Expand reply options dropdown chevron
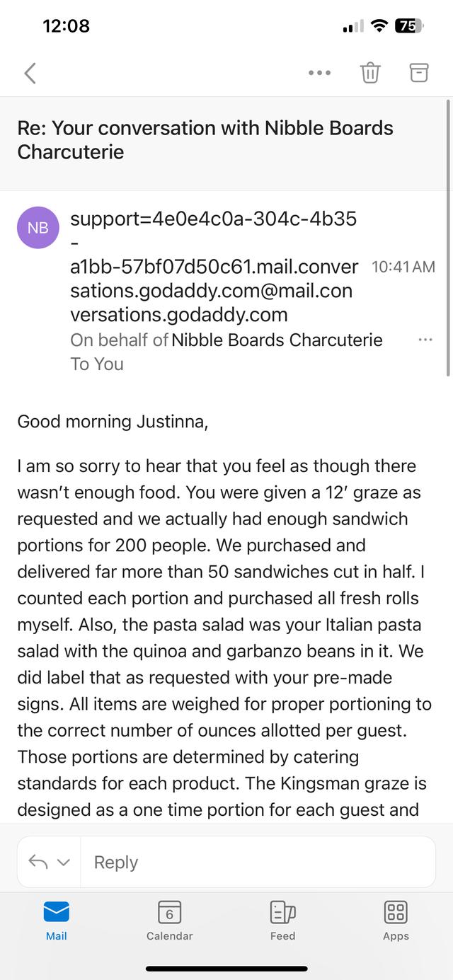The image size is (453, 980). (x=64, y=863)
